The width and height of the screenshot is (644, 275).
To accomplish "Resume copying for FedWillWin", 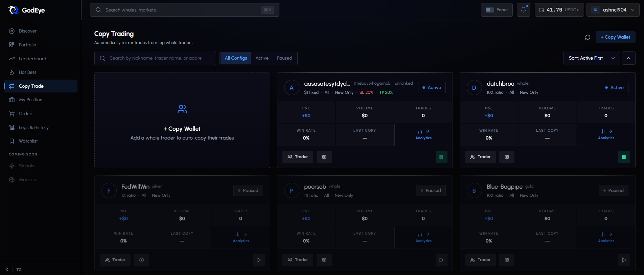I will [258, 260].
